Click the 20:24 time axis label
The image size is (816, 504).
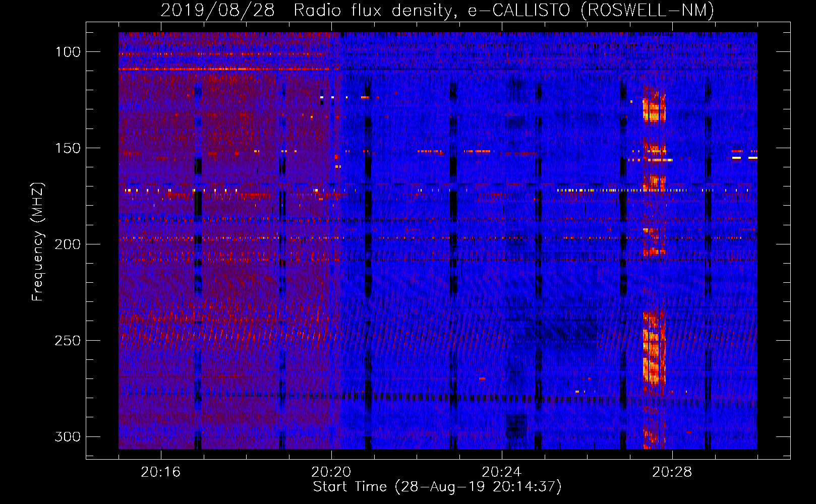(x=501, y=472)
